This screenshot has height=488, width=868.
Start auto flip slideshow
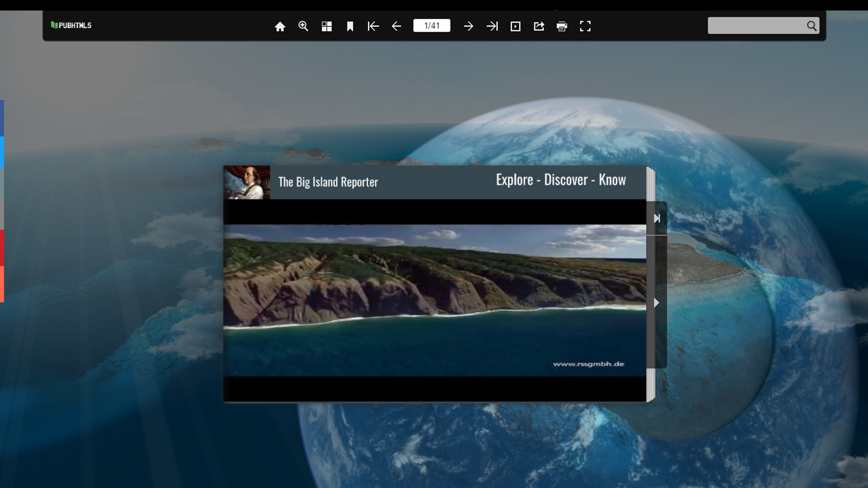click(516, 26)
